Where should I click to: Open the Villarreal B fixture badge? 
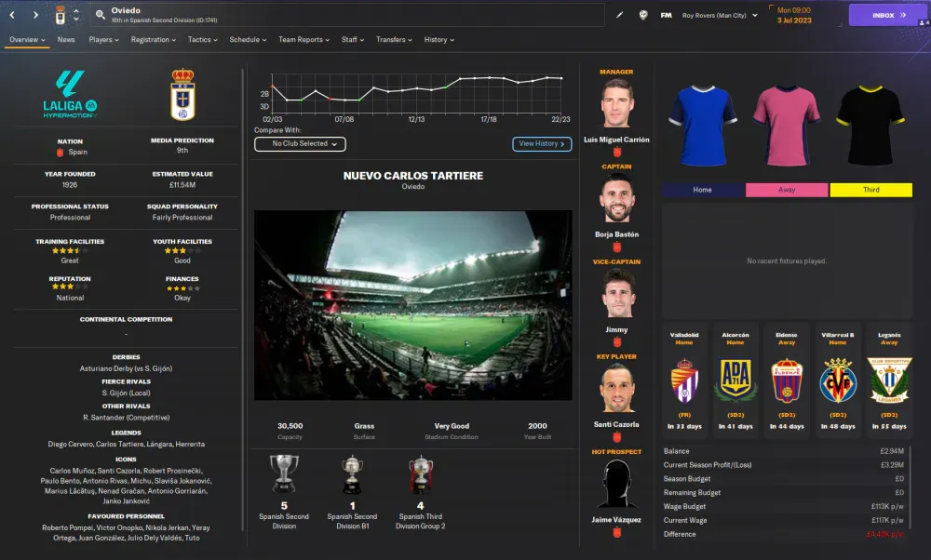pyautogui.click(x=838, y=380)
